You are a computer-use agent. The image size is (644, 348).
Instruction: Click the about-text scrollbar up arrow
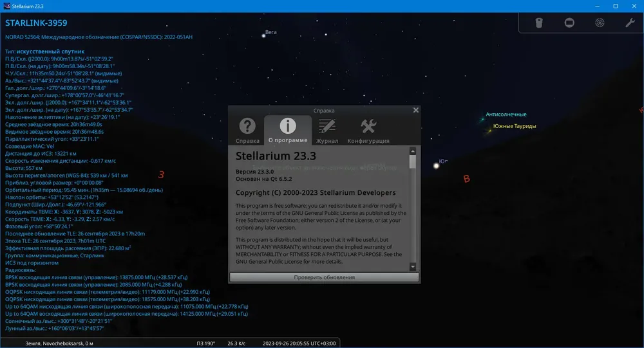coord(413,151)
